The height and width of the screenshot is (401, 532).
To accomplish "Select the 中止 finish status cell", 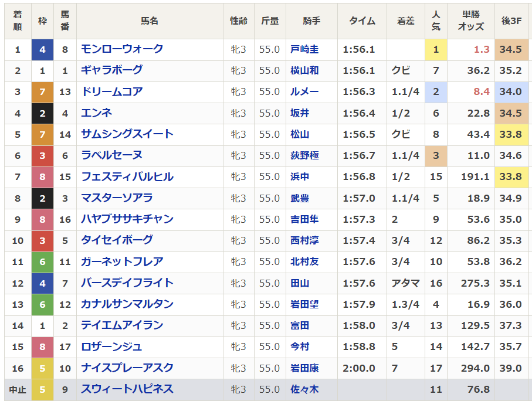I will pyautogui.click(x=18, y=389).
